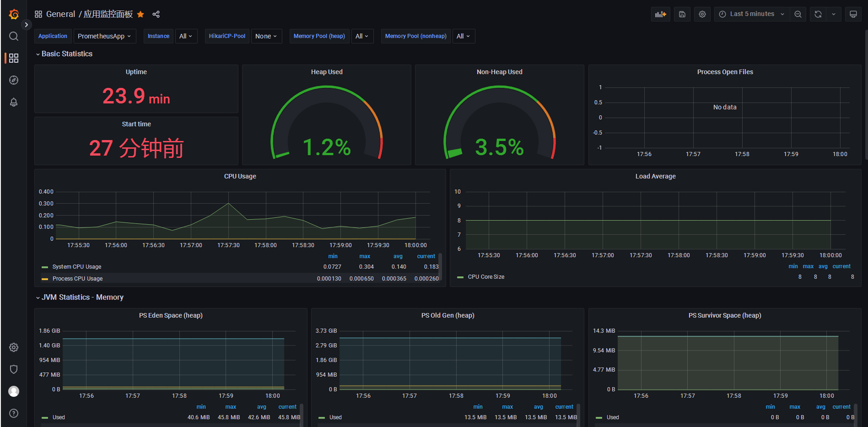Screen dimensions: 868x427
Task: Open Configuration gear in sidebar
Action: [x=14, y=347]
